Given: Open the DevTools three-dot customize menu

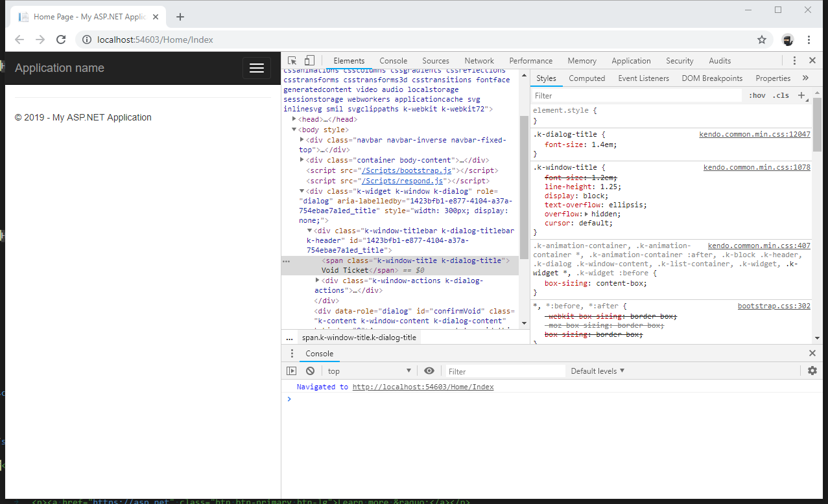Looking at the screenshot, I should [794, 60].
